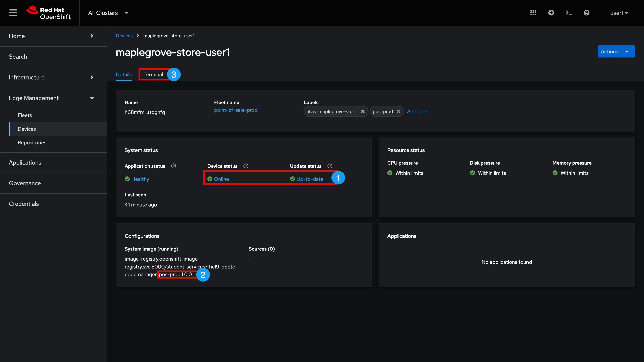This screenshot has width=644, height=362.
Task: Open Governance in the sidebar
Action: tap(53, 183)
